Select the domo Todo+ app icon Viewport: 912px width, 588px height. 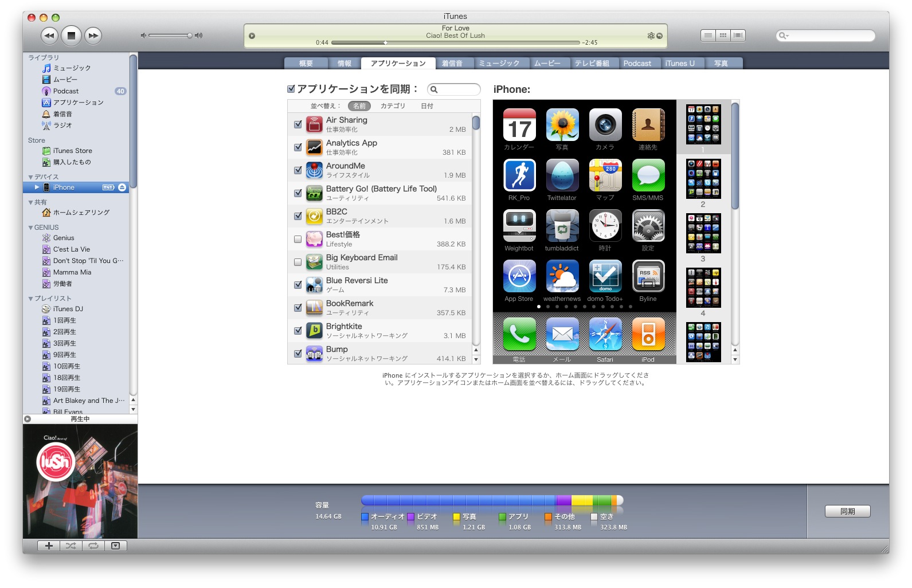(605, 276)
